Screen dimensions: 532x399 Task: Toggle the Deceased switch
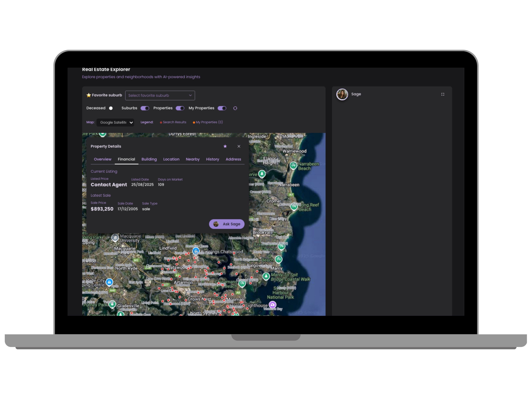(x=111, y=108)
